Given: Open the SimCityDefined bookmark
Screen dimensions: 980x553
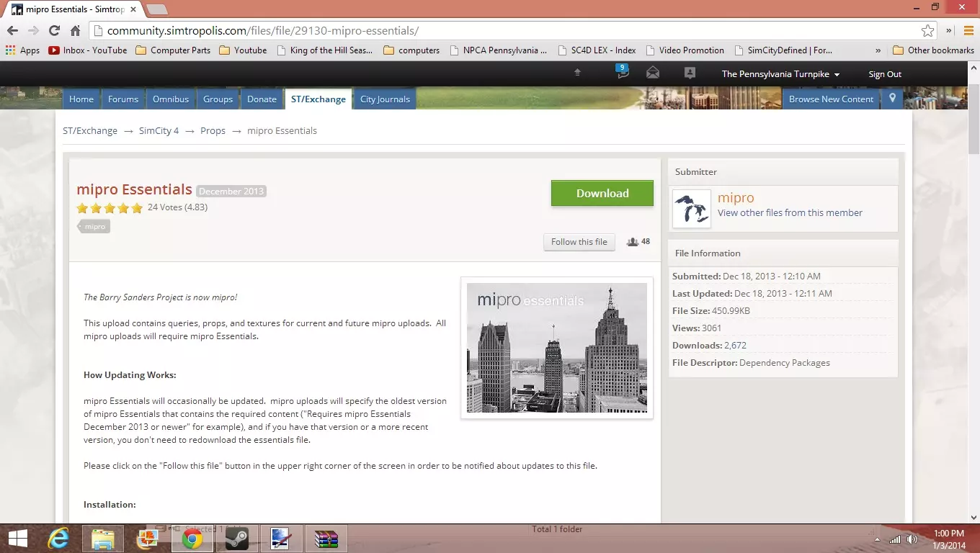Looking at the screenshot, I should pyautogui.click(x=783, y=50).
